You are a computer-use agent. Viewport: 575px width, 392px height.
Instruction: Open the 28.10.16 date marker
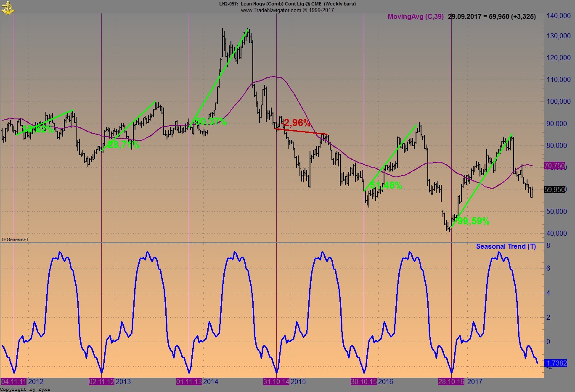[x=451, y=382]
